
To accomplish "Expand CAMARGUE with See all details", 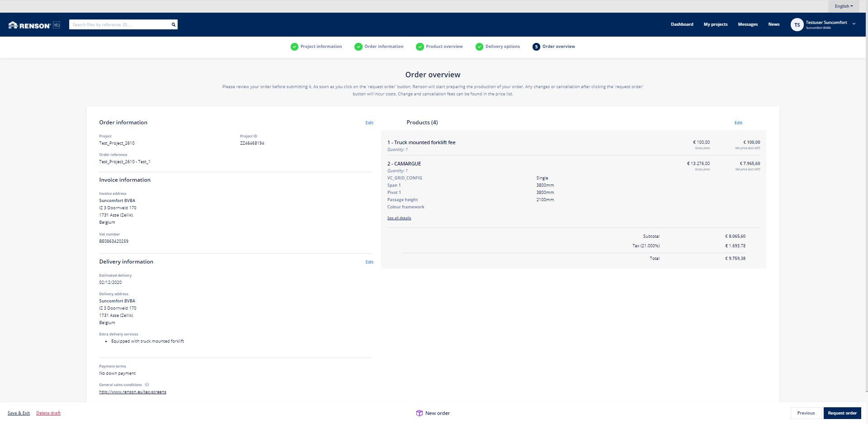I will pyautogui.click(x=399, y=218).
